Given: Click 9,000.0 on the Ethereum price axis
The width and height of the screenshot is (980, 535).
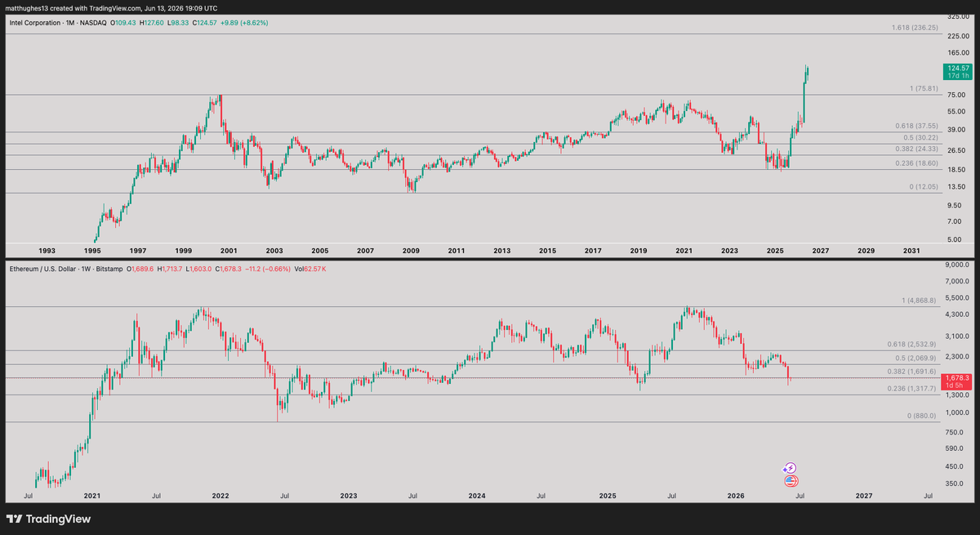Looking at the screenshot, I should point(958,265).
